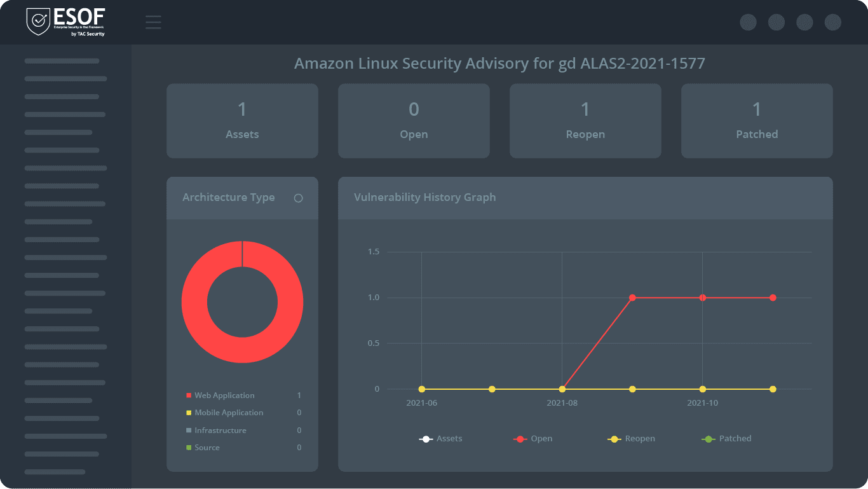Click the ESOF shield logo
868x489 pixels.
[x=39, y=22]
